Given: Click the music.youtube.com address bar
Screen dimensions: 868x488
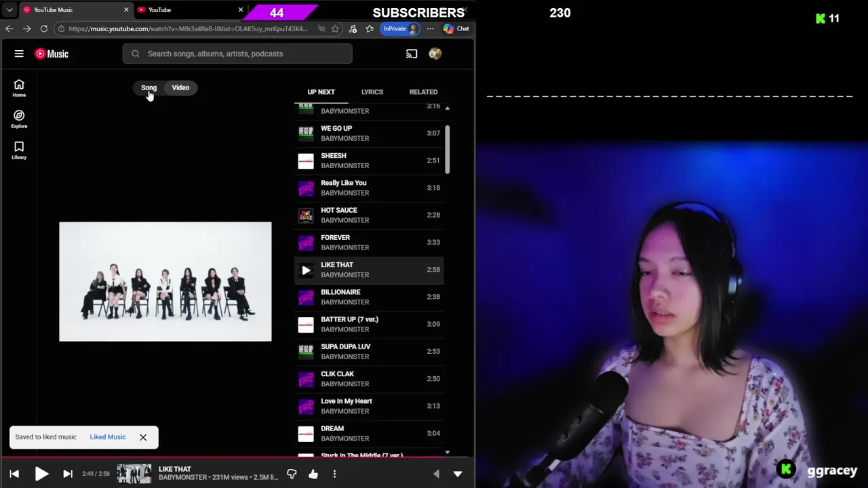Looking at the screenshot, I should pos(188,28).
